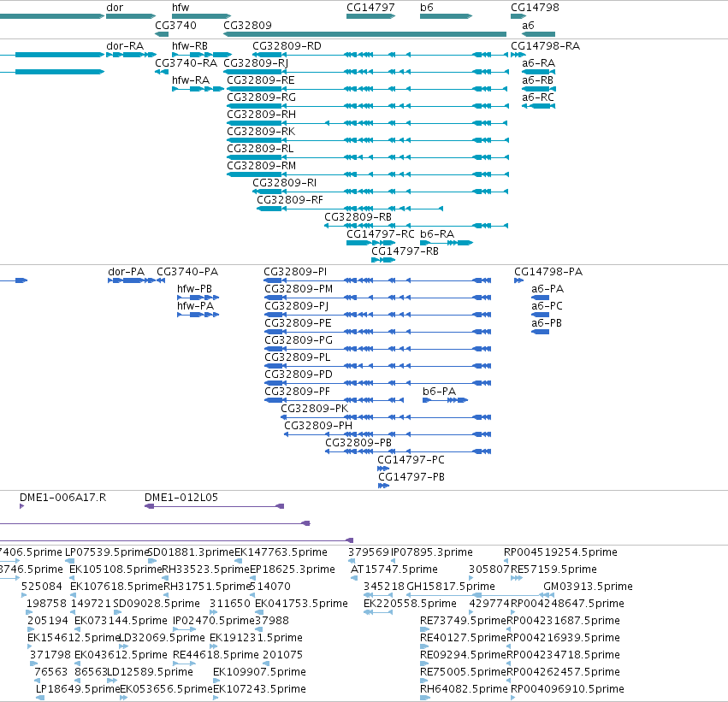Click transcript CG32809-RJ label
728x702 pixels.
(x=256, y=63)
